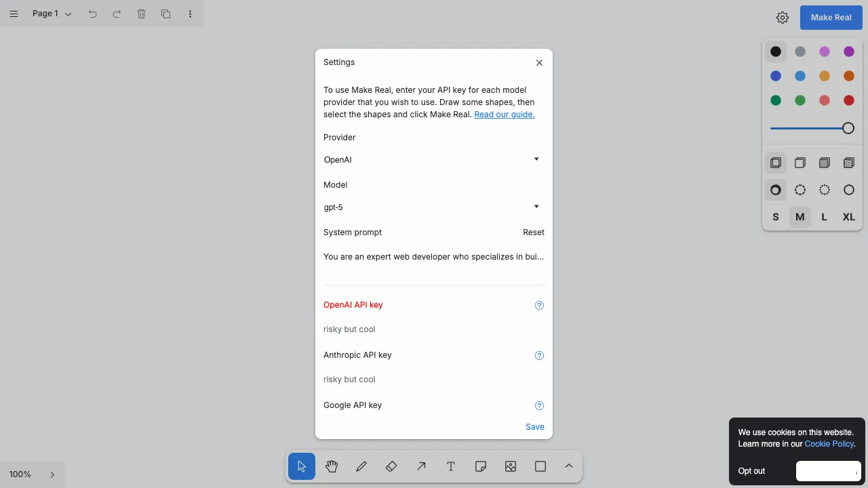Expand more tools chevron in toolbar
The width and height of the screenshot is (868, 488).
pyautogui.click(x=569, y=466)
